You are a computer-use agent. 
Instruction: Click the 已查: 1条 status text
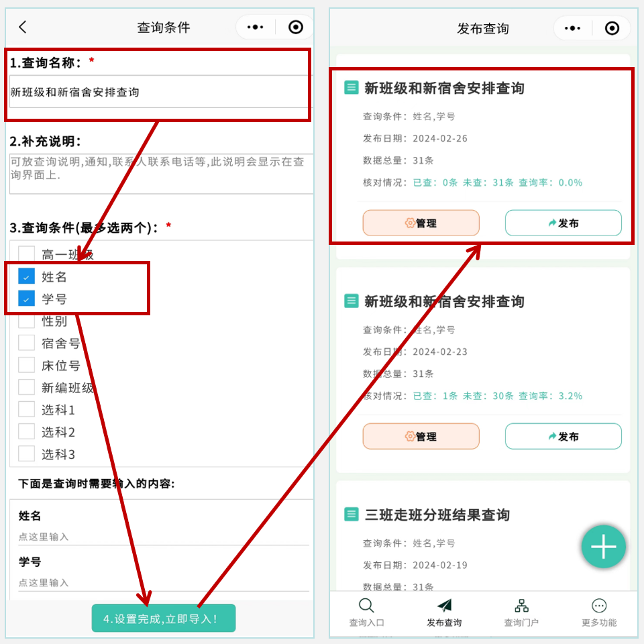pos(435,396)
